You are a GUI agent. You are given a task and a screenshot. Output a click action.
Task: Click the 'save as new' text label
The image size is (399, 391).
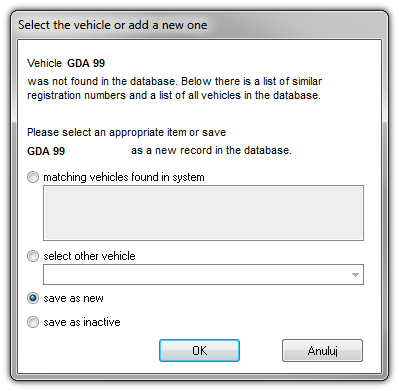pos(73,298)
